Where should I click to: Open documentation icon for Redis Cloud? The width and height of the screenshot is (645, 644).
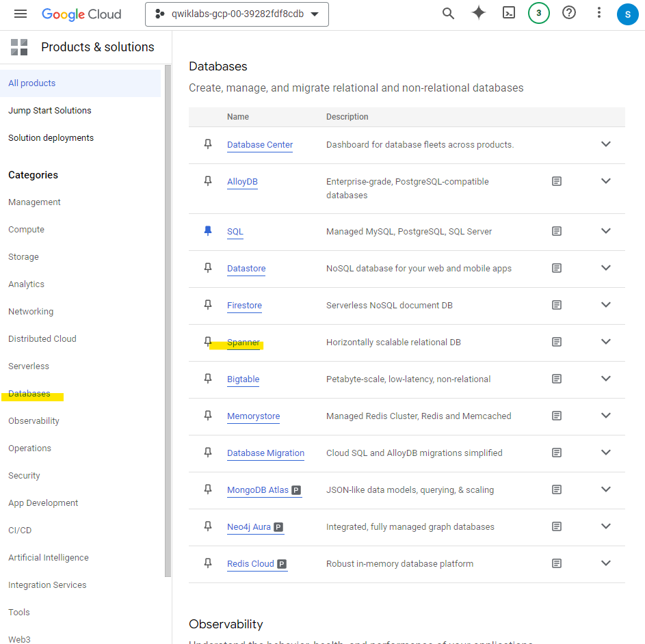coord(557,563)
